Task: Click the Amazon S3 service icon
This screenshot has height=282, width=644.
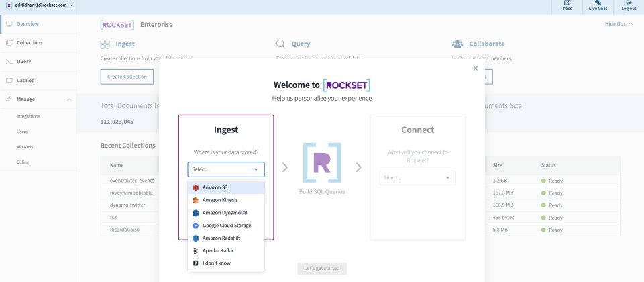Action: 195,187
